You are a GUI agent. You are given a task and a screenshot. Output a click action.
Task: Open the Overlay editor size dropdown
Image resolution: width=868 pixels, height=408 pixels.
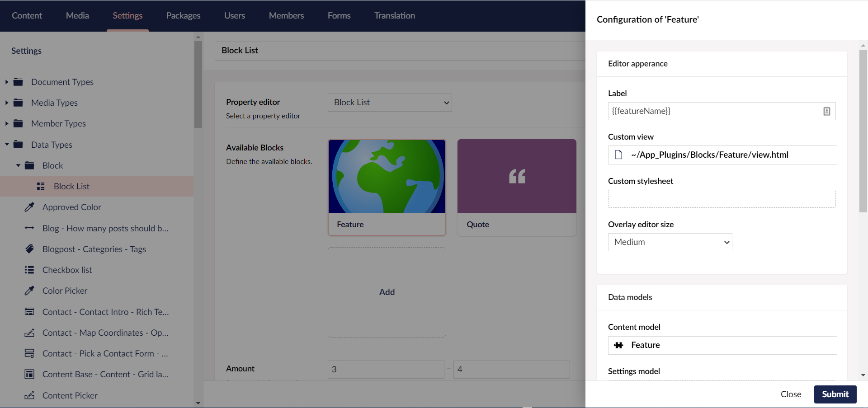(670, 242)
